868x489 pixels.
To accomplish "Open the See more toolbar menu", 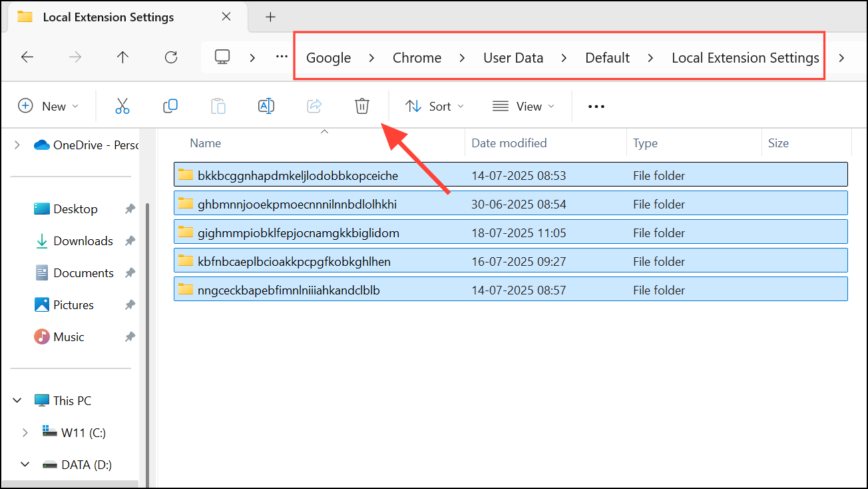I will (x=596, y=106).
